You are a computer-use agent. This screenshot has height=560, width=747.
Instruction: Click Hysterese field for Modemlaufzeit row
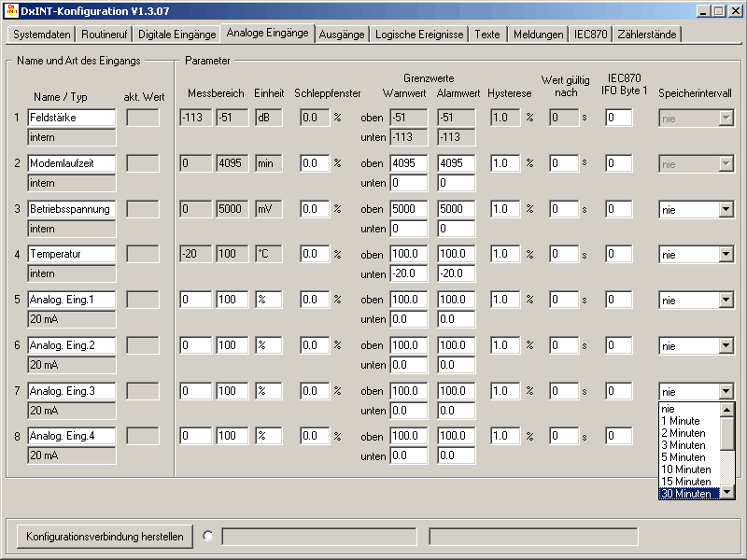(x=505, y=163)
